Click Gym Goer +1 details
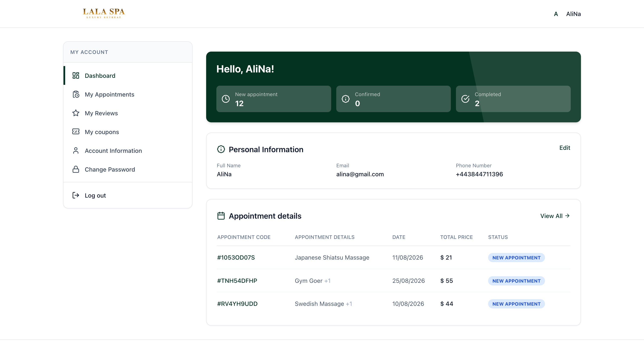This screenshot has width=644, height=341. tap(312, 281)
